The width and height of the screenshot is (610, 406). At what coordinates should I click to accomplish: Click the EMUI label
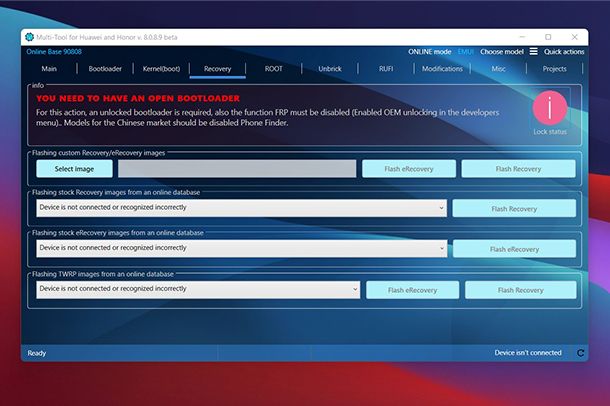(465, 52)
